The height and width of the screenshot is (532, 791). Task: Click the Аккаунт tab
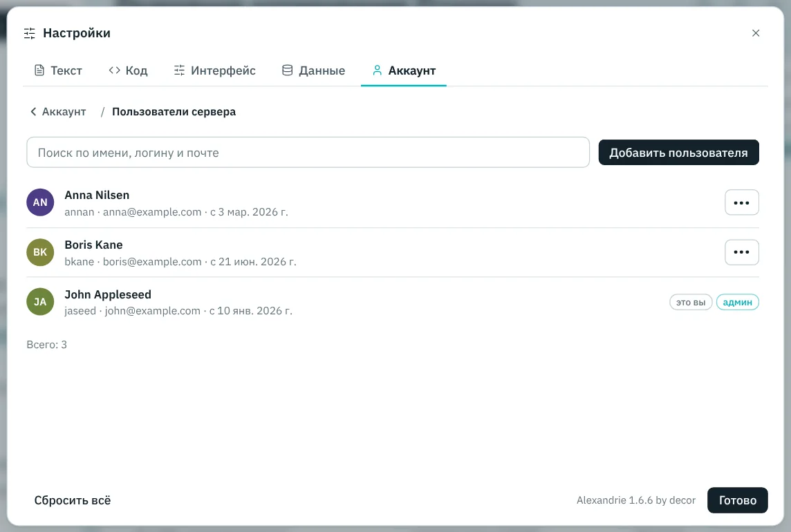click(404, 70)
